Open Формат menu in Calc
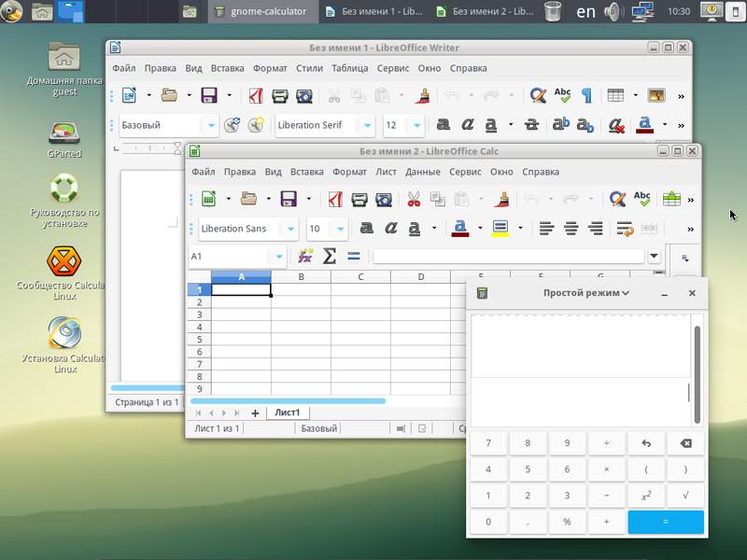This screenshot has width=747, height=560. point(349,172)
